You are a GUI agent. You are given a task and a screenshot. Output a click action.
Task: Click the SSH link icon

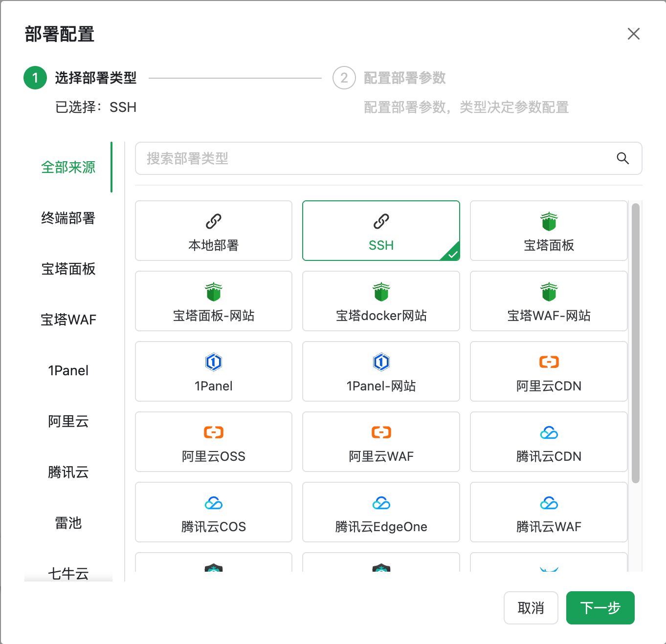tap(381, 221)
